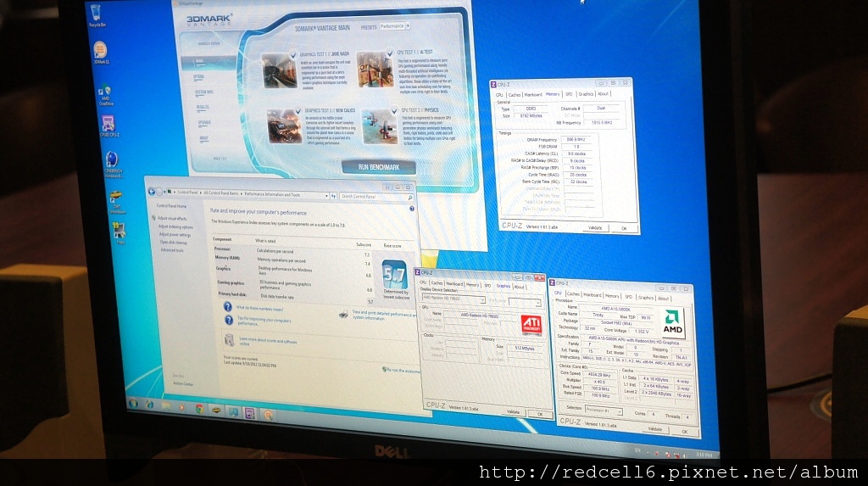Click the New Calico test thumbnail
The width and height of the screenshot is (868, 486).
(x=285, y=126)
